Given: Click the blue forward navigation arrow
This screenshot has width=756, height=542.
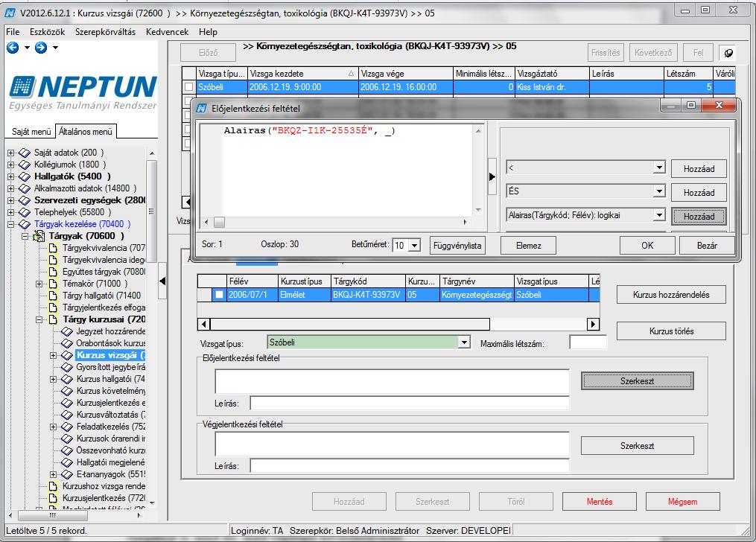Looking at the screenshot, I should tap(41, 47).
